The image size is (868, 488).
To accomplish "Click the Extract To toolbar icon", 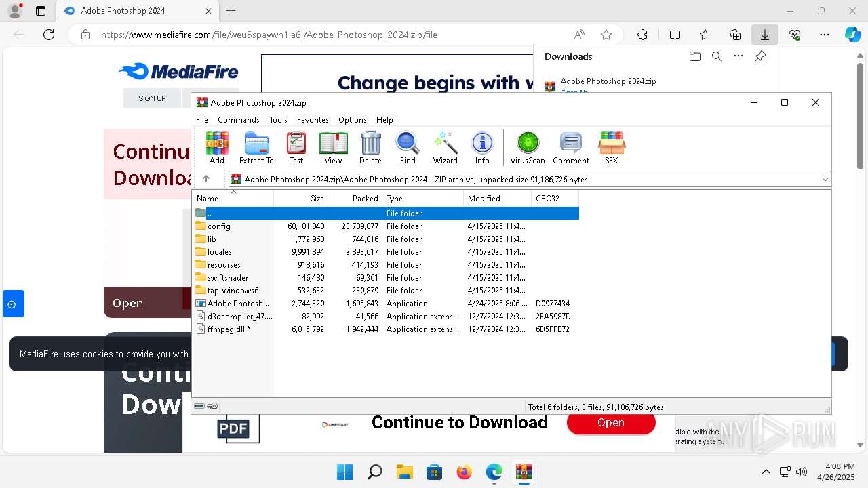I will pos(256,148).
